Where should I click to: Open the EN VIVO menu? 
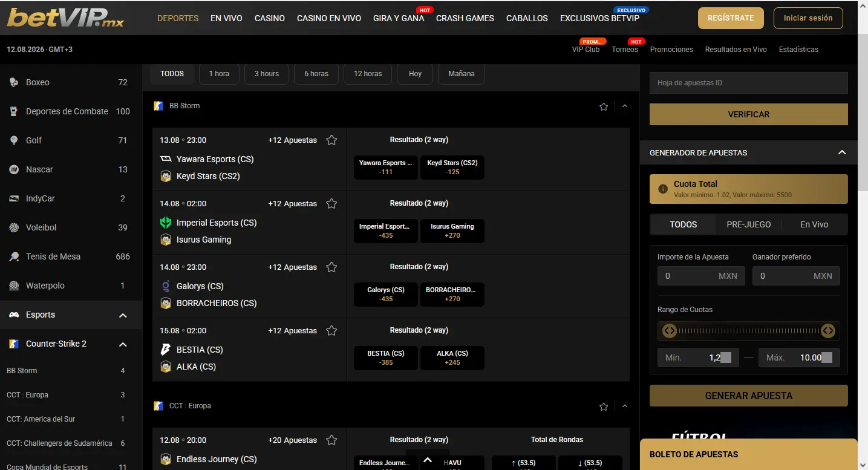tap(226, 18)
